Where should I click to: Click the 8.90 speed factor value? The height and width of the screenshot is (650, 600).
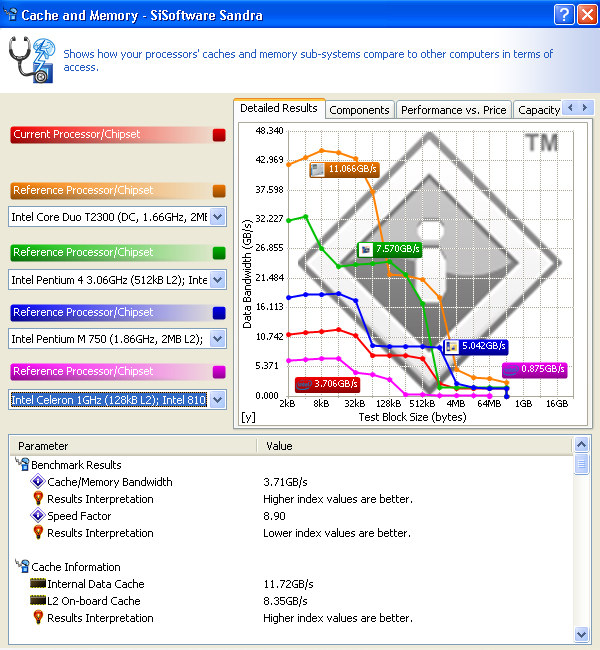[274, 516]
